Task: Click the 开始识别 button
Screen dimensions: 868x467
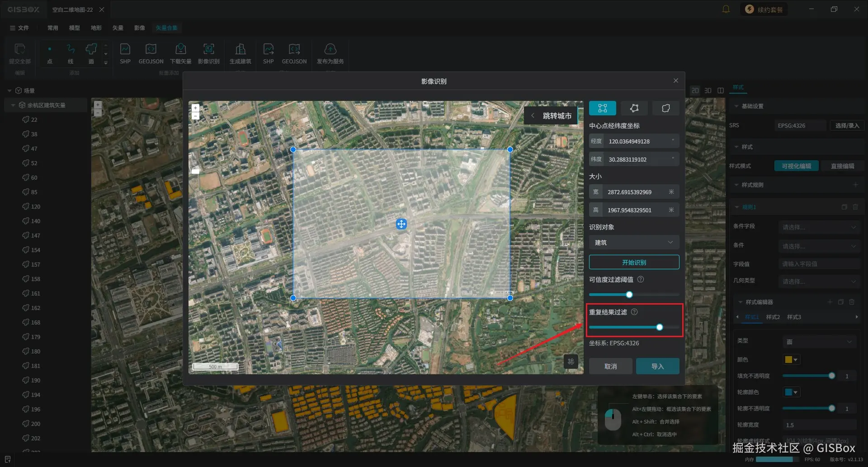Action: click(x=634, y=262)
